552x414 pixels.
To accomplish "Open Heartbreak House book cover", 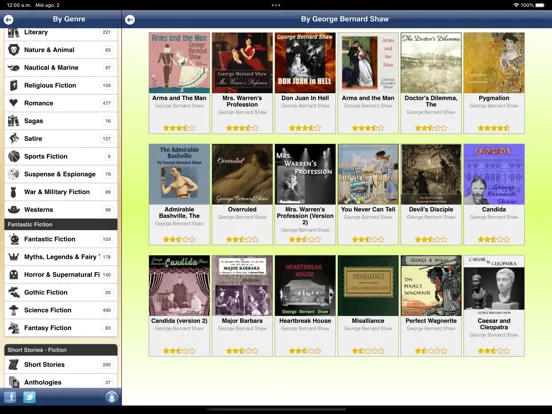I will [305, 286].
